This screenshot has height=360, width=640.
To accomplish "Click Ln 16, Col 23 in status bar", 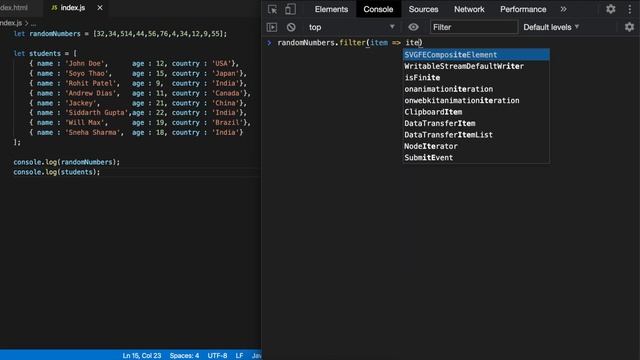I will (142, 356).
